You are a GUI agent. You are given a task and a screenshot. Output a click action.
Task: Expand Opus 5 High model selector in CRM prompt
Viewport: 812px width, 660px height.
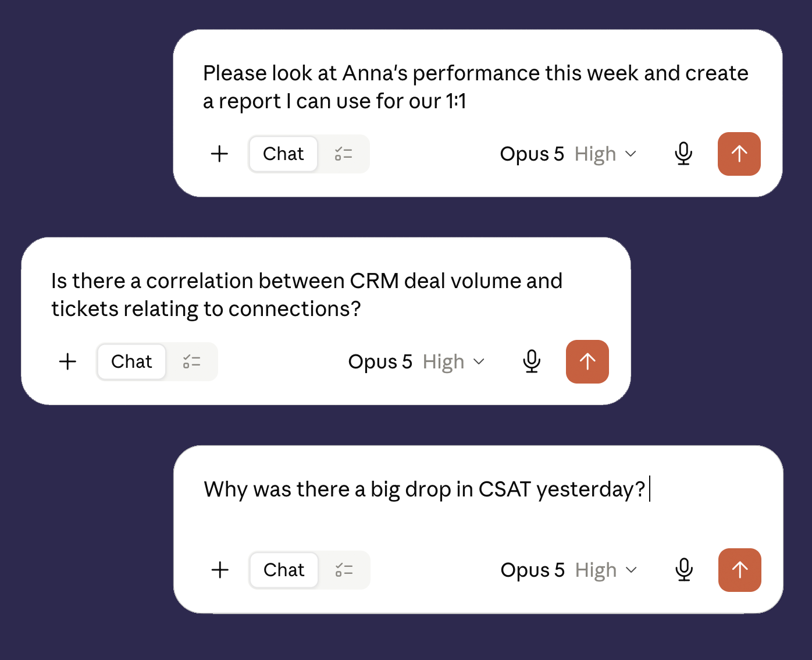pos(416,362)
